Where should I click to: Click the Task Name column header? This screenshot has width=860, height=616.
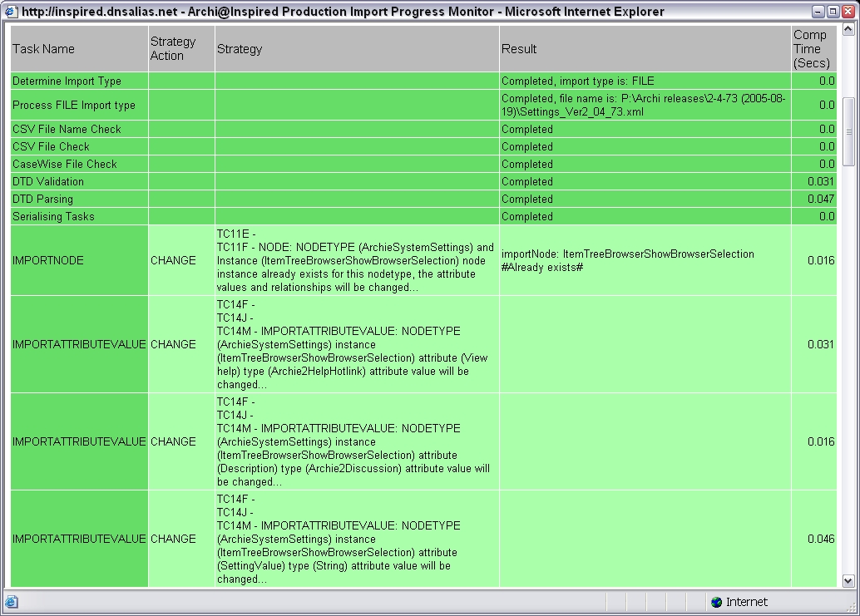click(43, 49)
